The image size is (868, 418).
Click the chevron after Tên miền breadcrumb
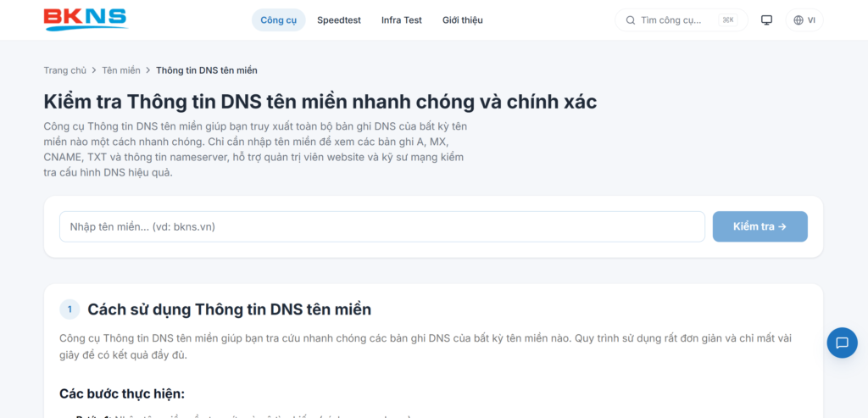coord(148,70)
